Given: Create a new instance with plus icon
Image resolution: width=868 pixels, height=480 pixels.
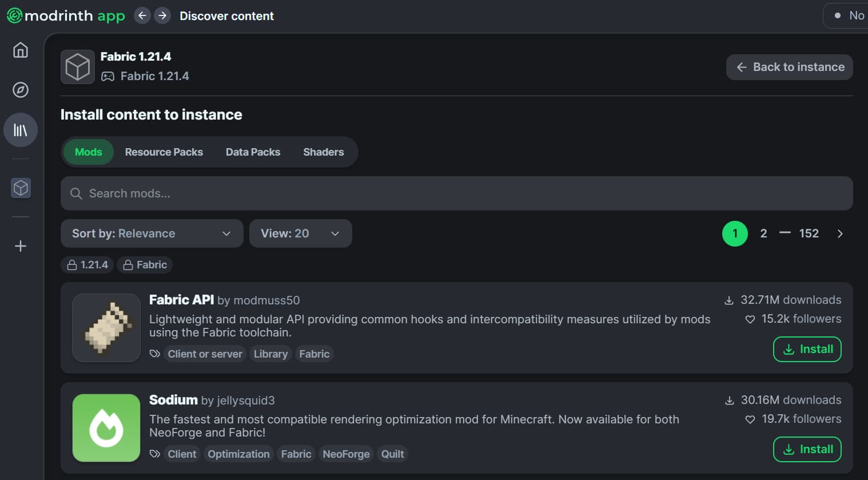Looking at the screenshot, I should [x=21, y=246].
